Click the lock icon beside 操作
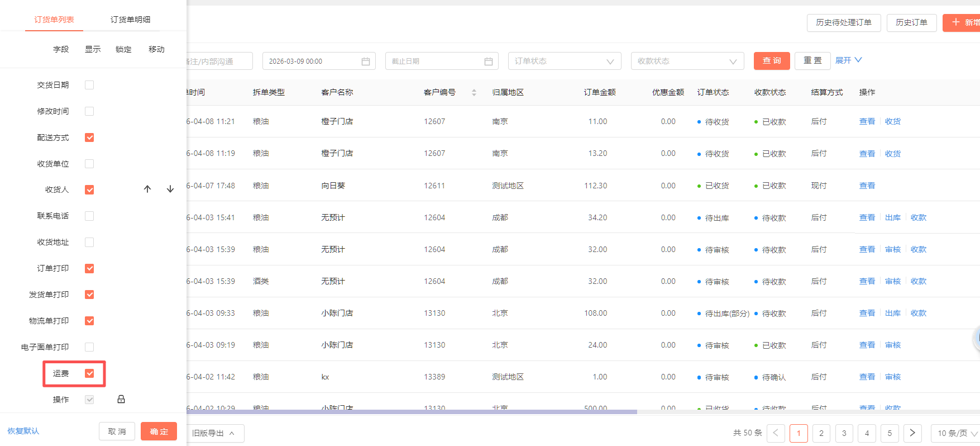The image size is (980, 446). 121,399
